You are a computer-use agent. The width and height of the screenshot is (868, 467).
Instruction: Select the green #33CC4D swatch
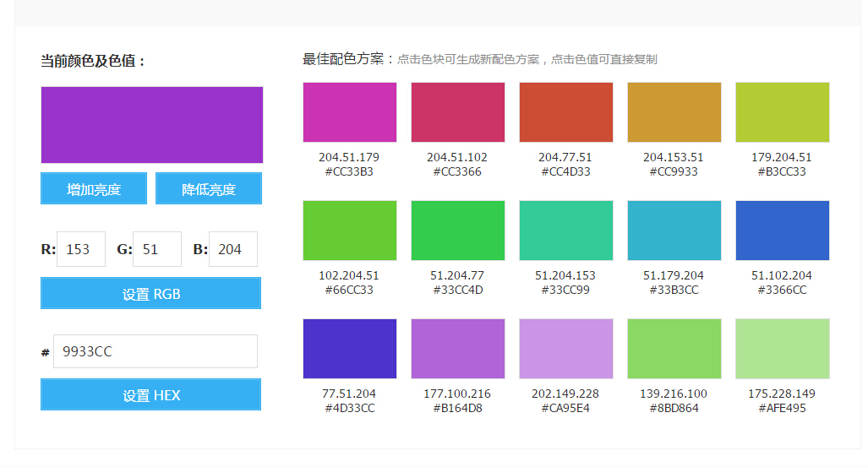click(458, 231)
